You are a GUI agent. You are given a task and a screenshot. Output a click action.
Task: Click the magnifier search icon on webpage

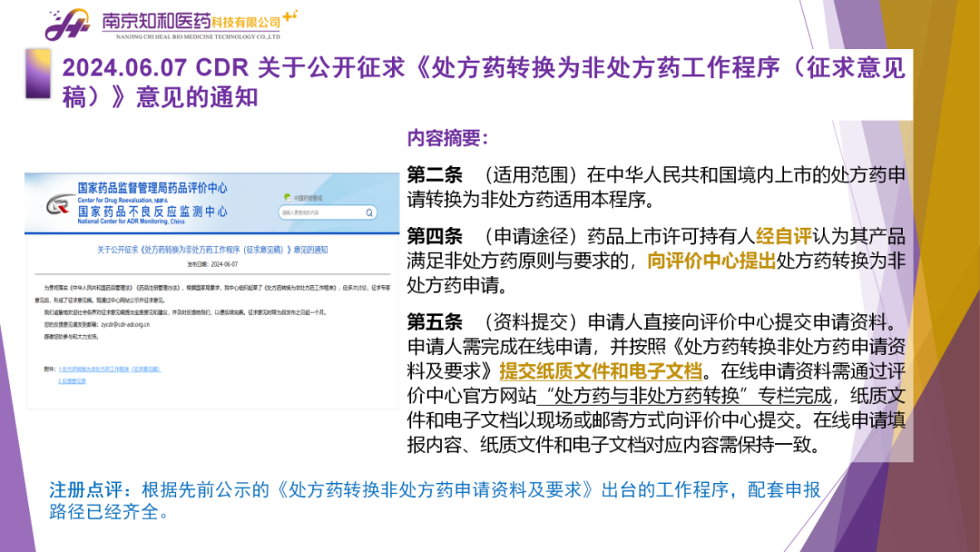(x=370, y=212)
